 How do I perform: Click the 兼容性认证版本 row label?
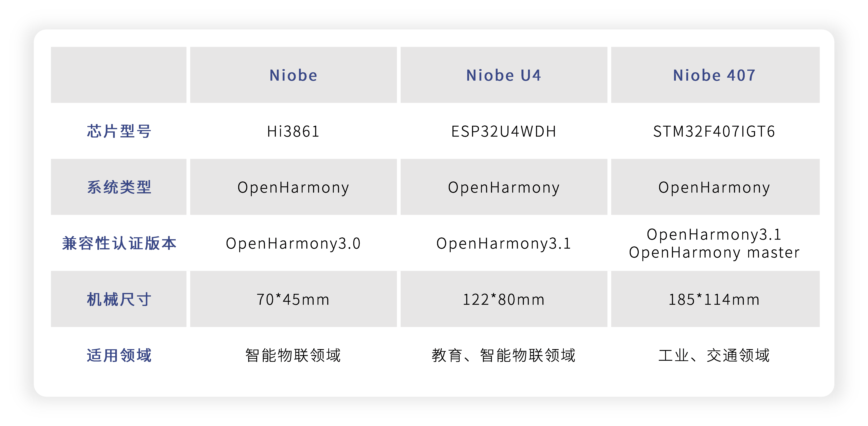(119, 243)
